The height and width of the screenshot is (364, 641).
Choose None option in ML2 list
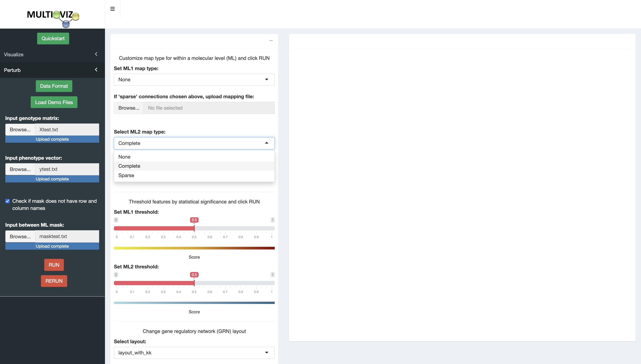124,157
